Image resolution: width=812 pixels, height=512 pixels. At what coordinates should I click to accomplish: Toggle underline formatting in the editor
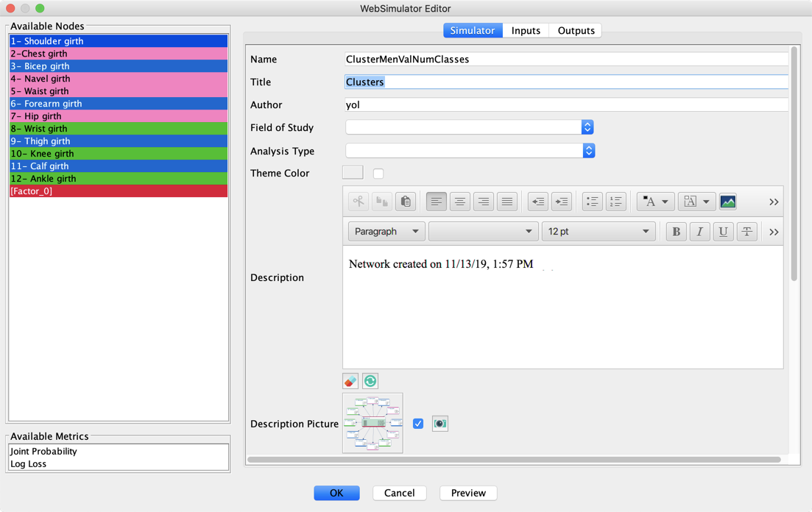pos(723,232)
